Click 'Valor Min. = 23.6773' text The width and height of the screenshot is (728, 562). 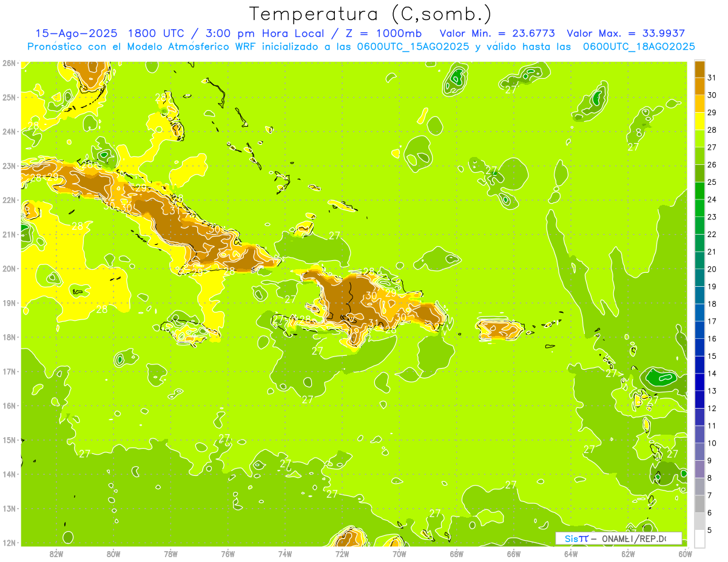(497, 33)
